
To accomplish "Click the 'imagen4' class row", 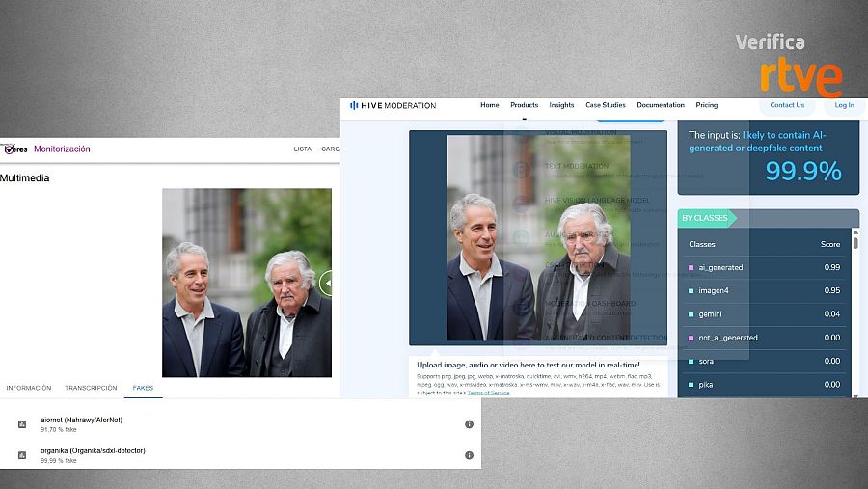I will pos(764,290).
